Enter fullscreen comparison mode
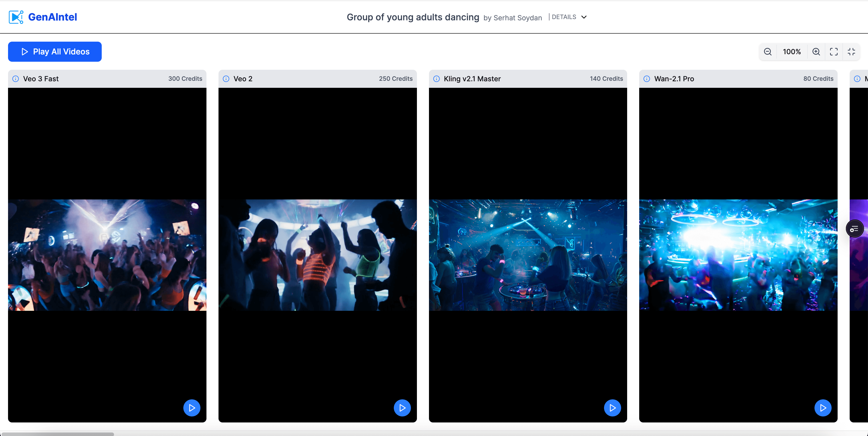 point(834,51)
